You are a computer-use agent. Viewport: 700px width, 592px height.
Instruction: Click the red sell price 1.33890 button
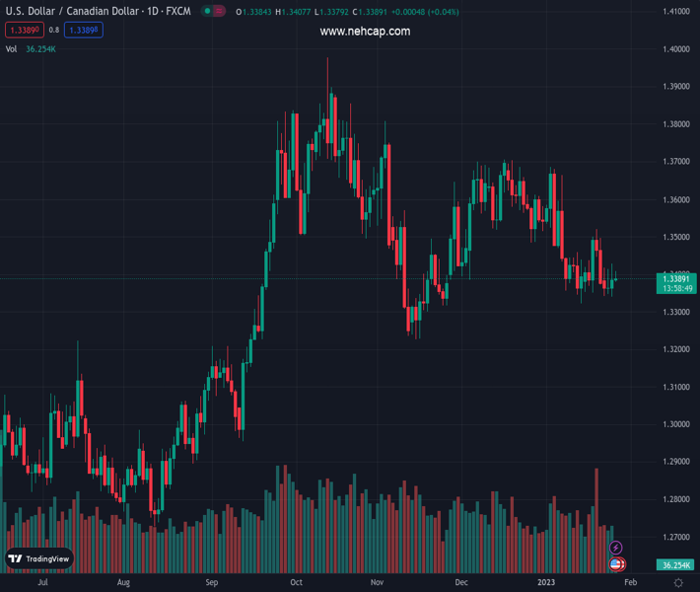tap(25, 30)
